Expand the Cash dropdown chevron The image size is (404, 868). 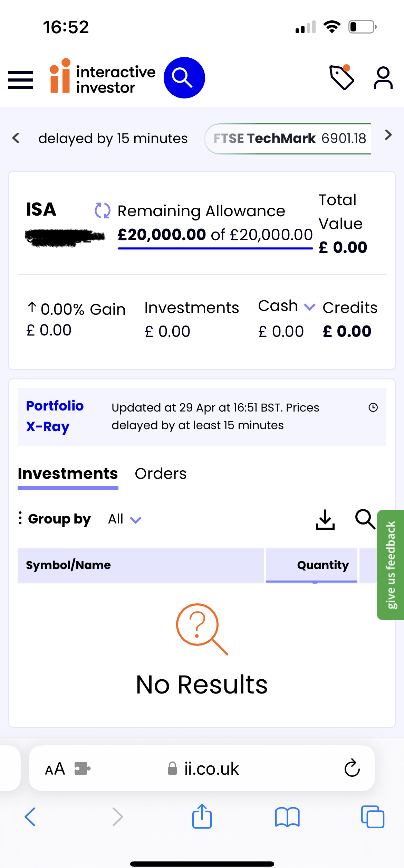tap(309, 307)
